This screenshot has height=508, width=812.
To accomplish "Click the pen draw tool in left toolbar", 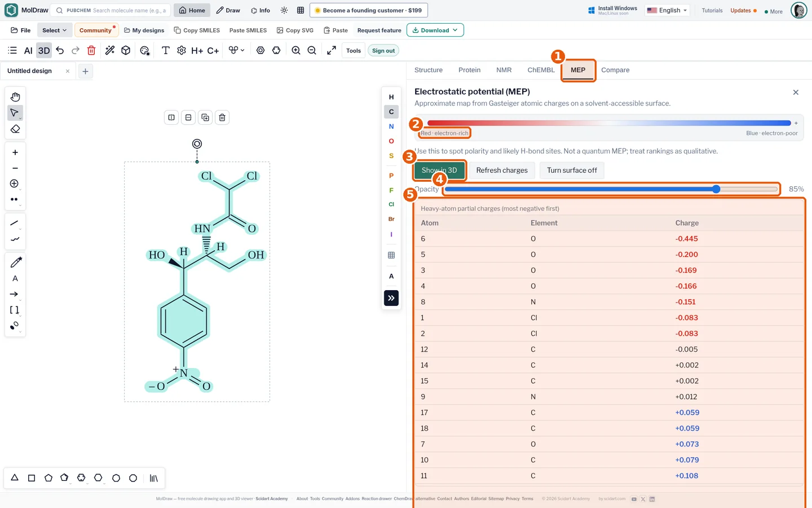I will coord(15,262).
